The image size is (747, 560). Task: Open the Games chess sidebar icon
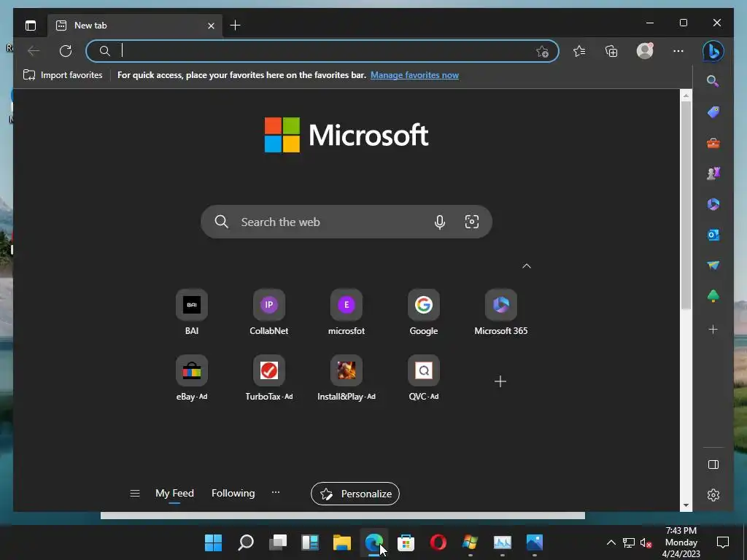(713, 174)
